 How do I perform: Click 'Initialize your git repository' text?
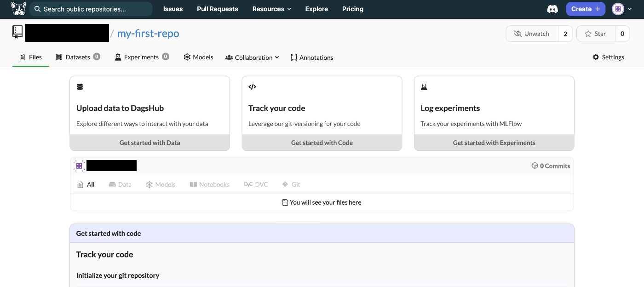pos(118,276)
